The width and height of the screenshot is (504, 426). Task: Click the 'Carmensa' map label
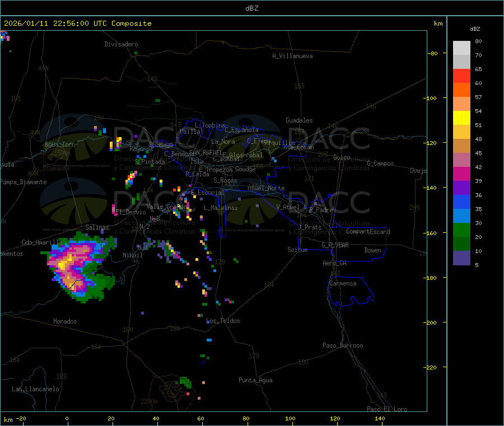(343, 283)
